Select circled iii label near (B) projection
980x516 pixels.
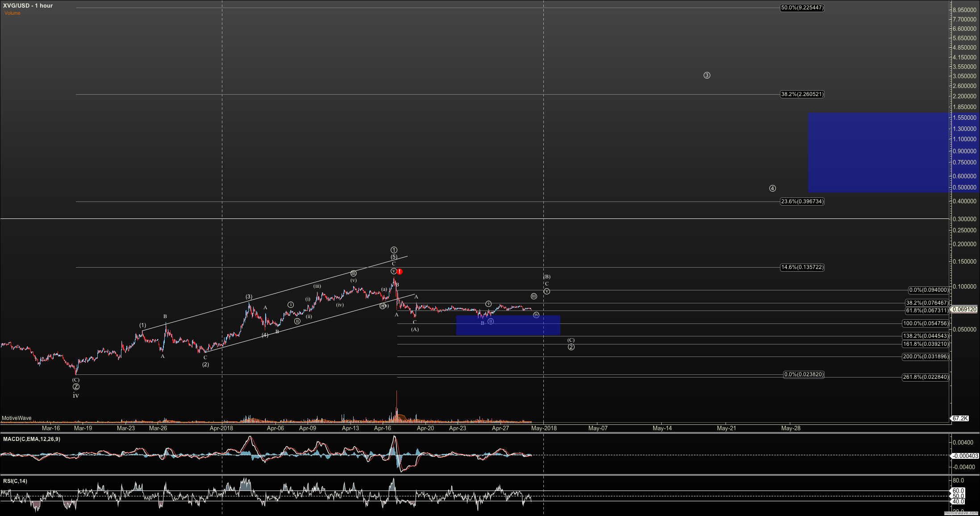tap(534, 296)
